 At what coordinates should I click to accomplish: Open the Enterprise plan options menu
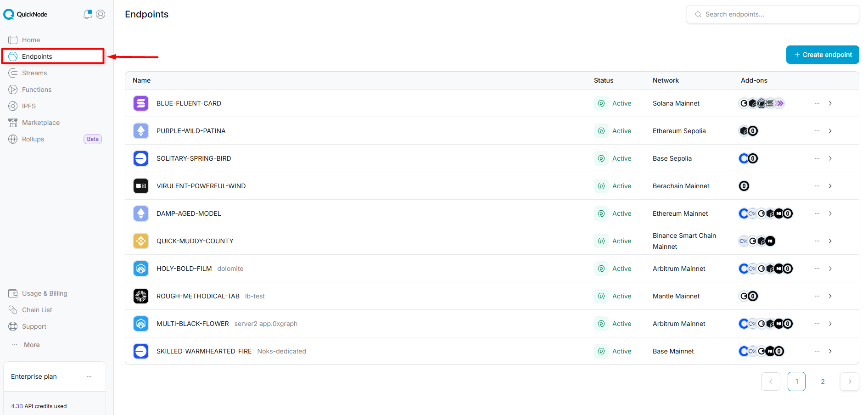pyautogui.click(x=89, y=376)
